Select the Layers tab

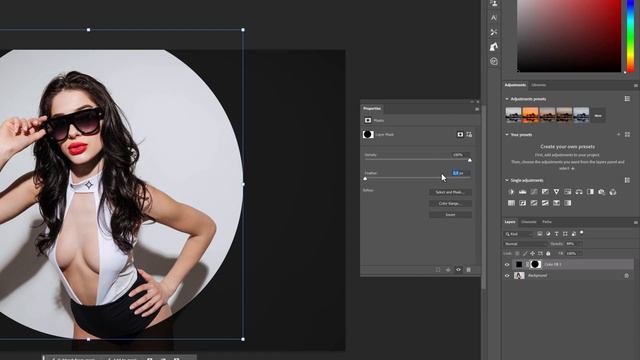[x=510, y=222]
